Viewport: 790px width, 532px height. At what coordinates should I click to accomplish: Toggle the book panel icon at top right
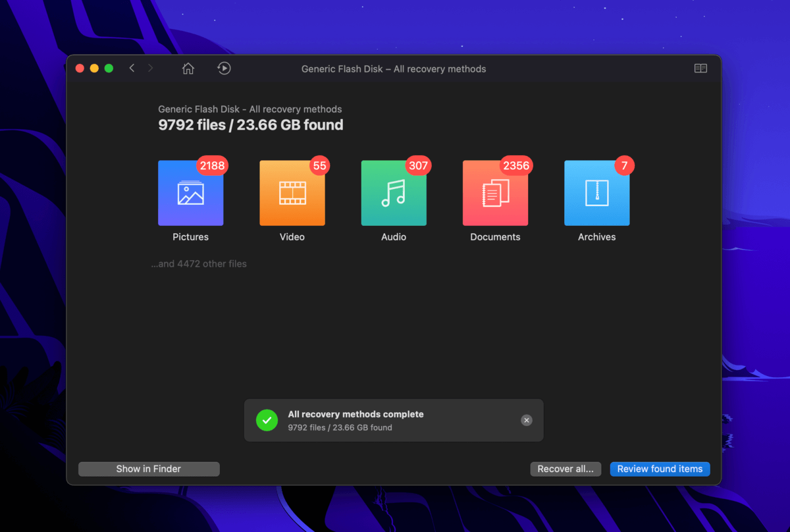tap(700, 68)
